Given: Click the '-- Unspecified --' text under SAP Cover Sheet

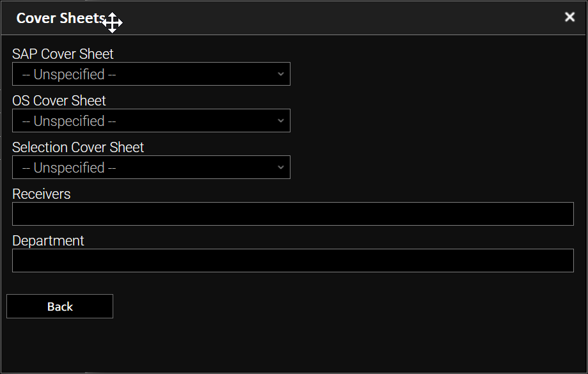Looking at the screenshot, I should [x=69, y=75].
